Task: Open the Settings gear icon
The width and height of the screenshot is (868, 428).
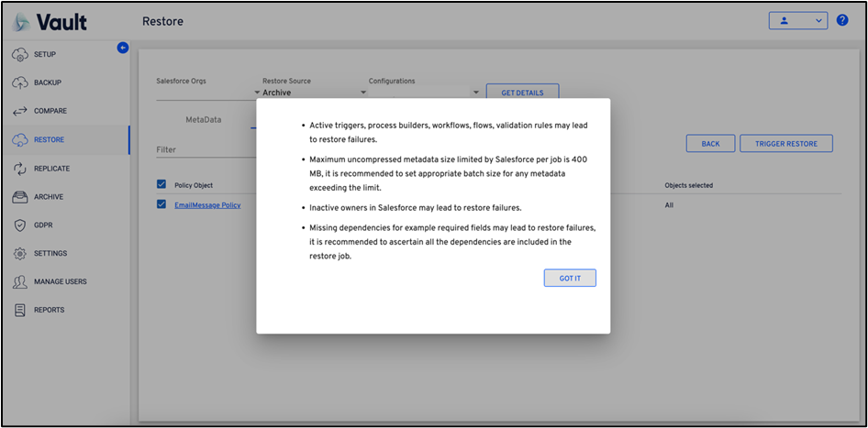Action: pos(19,254)
